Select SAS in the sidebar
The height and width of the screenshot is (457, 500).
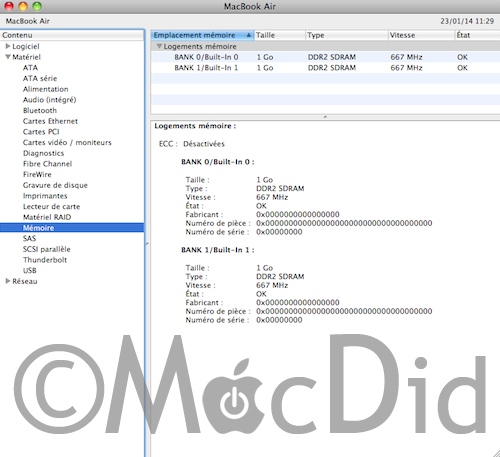29,238
